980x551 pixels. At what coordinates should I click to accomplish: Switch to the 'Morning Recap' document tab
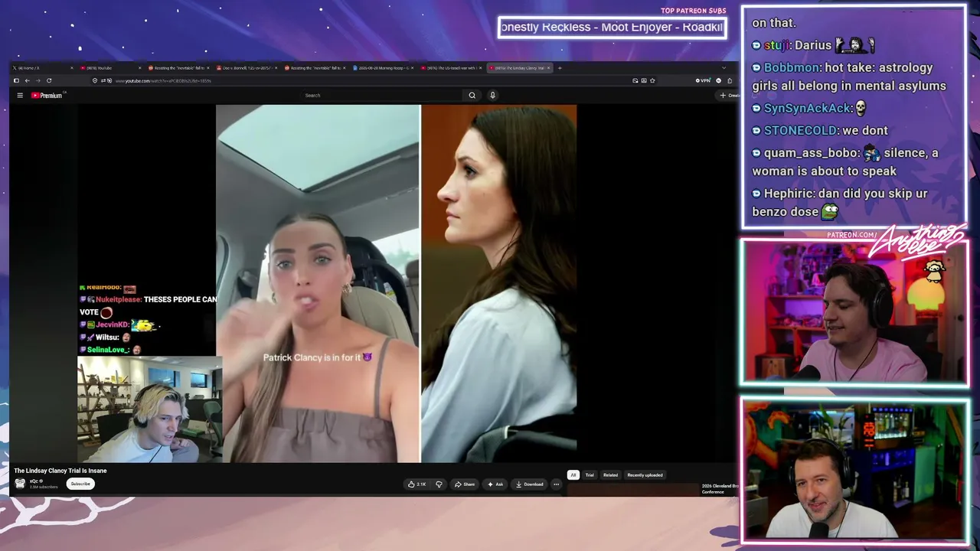point(383,68)
